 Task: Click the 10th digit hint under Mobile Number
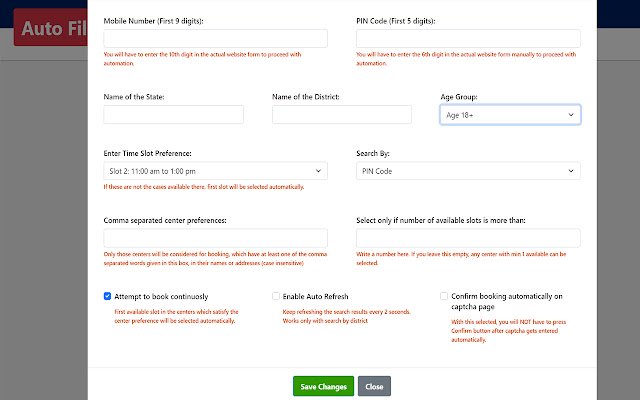tap(202, 59)
